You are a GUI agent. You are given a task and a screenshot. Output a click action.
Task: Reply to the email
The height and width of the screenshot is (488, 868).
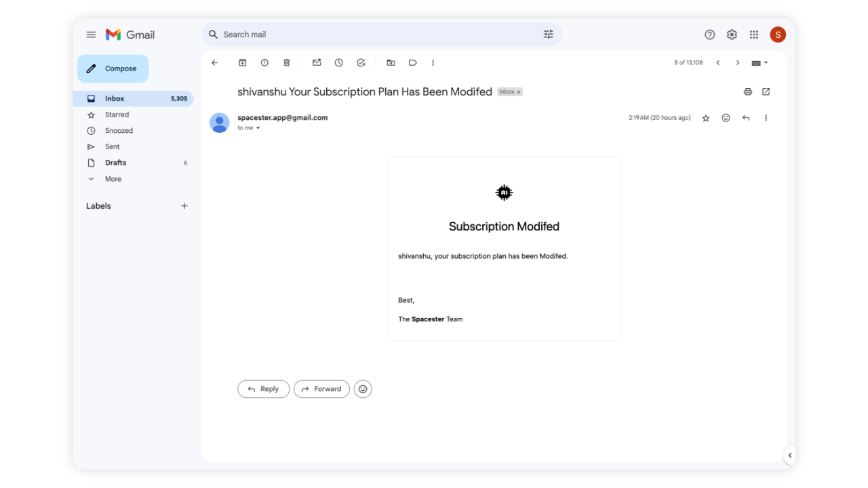263,388
